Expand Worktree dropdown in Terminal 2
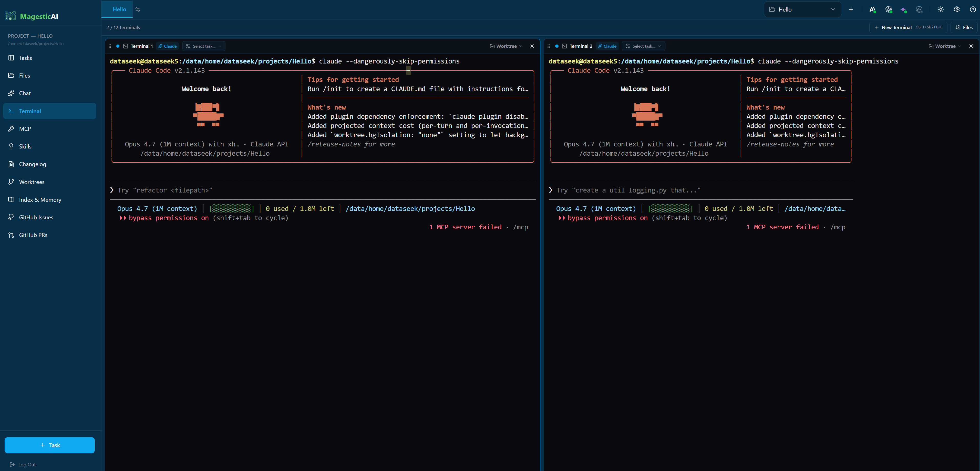980x471 pixels. [x=945, y=46]
